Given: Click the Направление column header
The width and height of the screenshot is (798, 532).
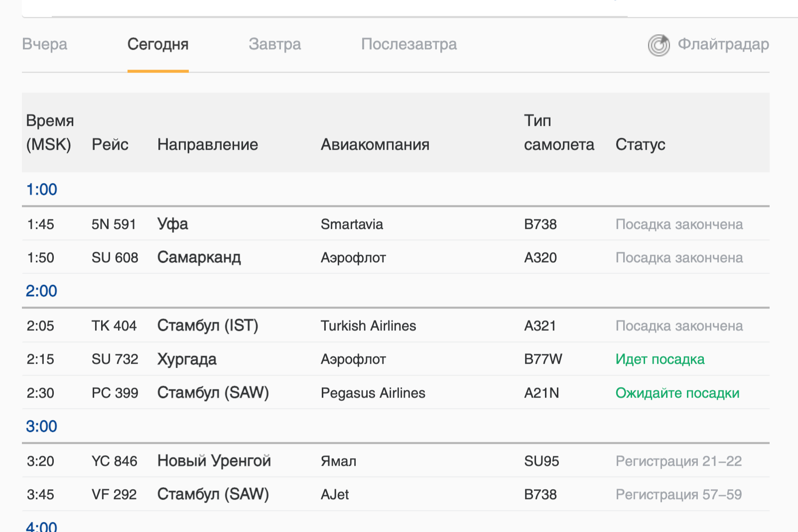Looking at the screenshot, I should 207,145.
